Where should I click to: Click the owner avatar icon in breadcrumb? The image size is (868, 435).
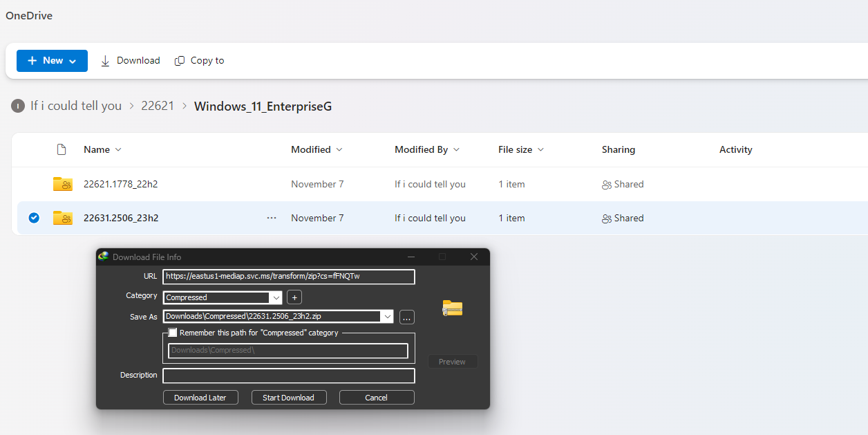click(x=18, y=106)
